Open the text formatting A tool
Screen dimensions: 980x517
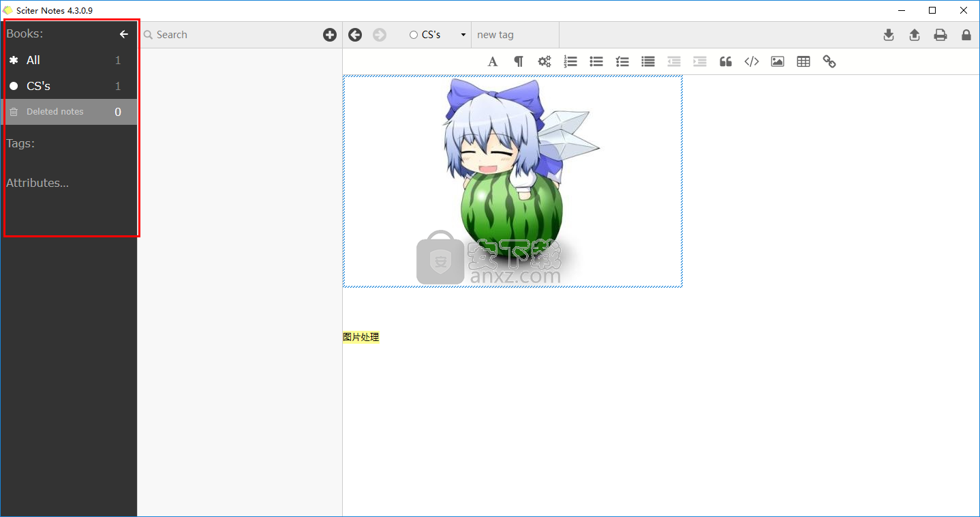pyautogui.click(x=493, y=61)
